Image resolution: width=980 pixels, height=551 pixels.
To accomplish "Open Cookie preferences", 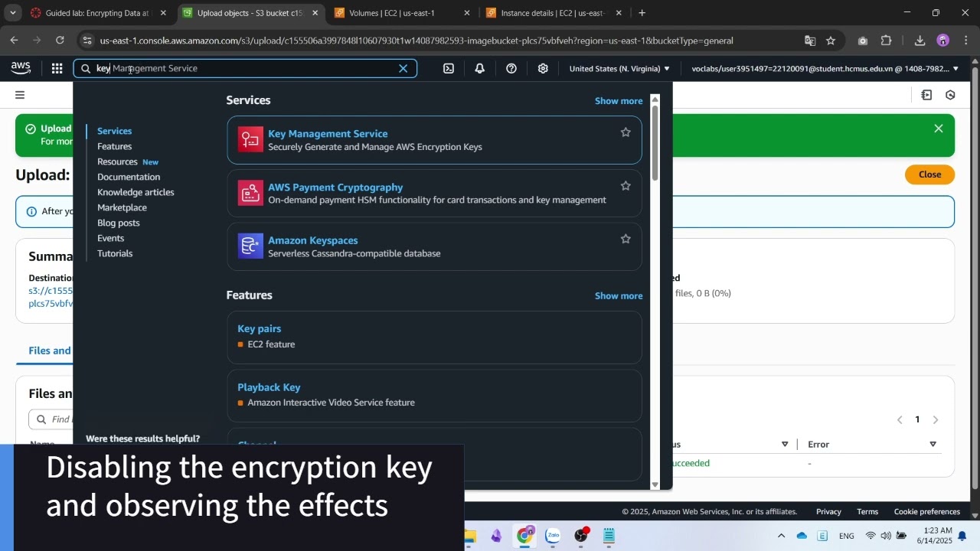I will point(927,511).
